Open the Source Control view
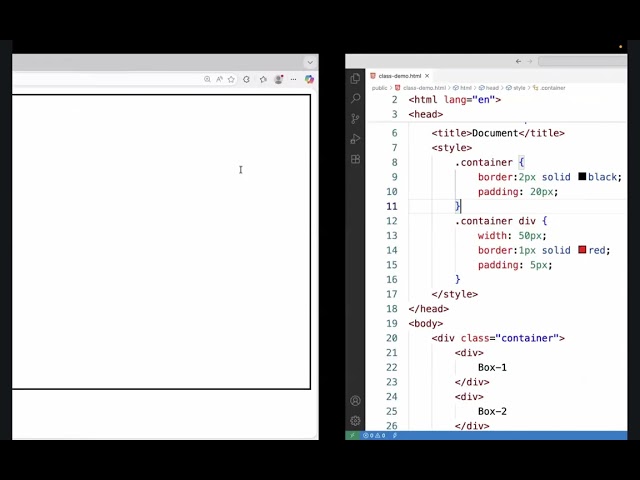640x480 pixels. pos(355,118)
